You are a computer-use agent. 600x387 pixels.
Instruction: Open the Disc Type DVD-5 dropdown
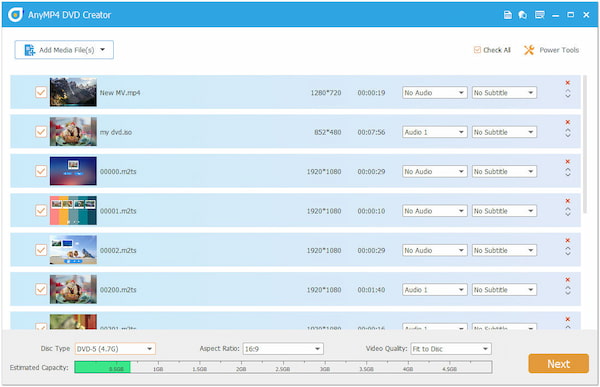115,349
